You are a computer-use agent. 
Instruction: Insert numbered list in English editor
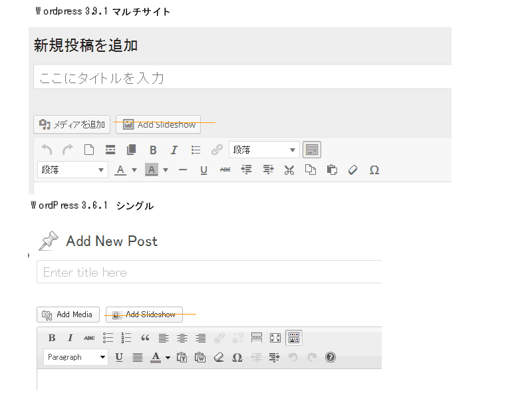tap(126, 338)
